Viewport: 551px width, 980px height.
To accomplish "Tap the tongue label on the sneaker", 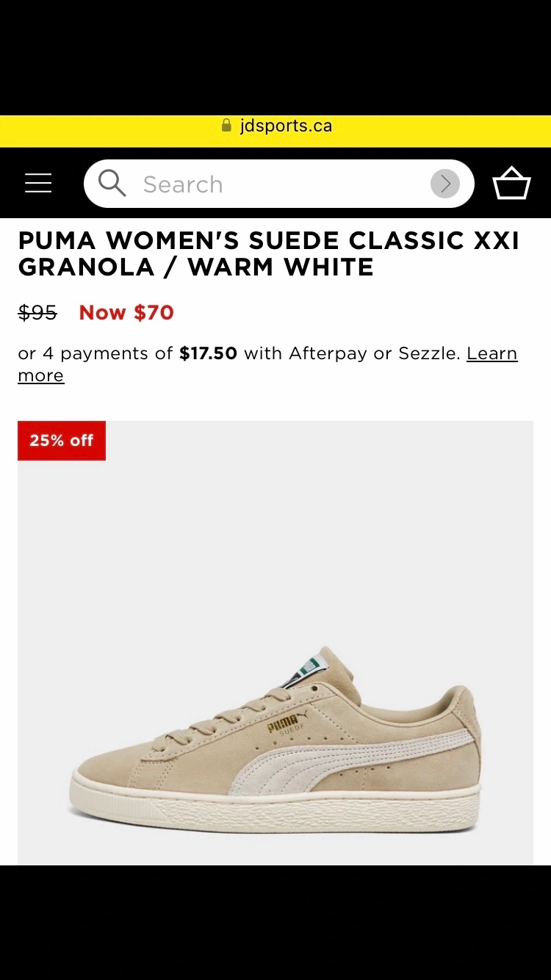I will click(304, 669).
